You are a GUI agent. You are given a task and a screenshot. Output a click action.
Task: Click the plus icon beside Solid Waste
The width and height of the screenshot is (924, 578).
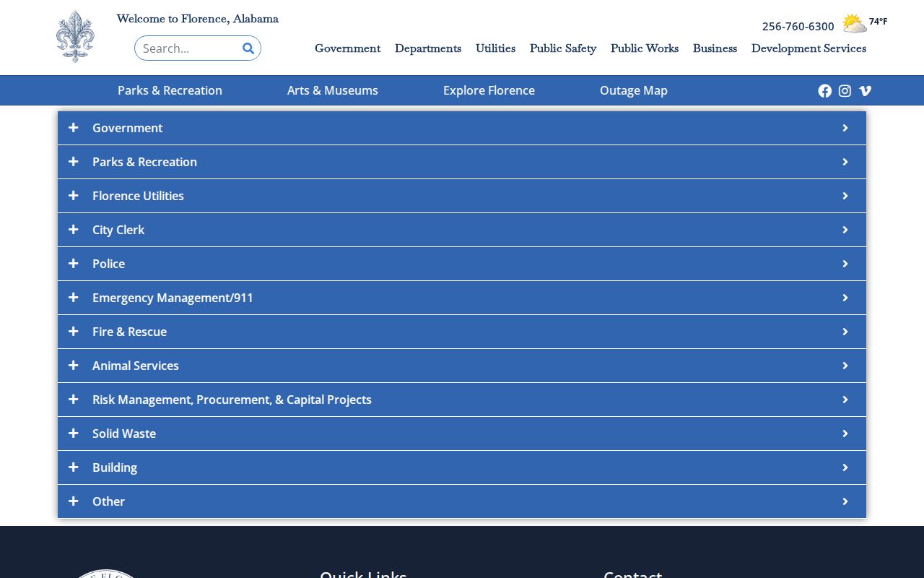[73, 433]
